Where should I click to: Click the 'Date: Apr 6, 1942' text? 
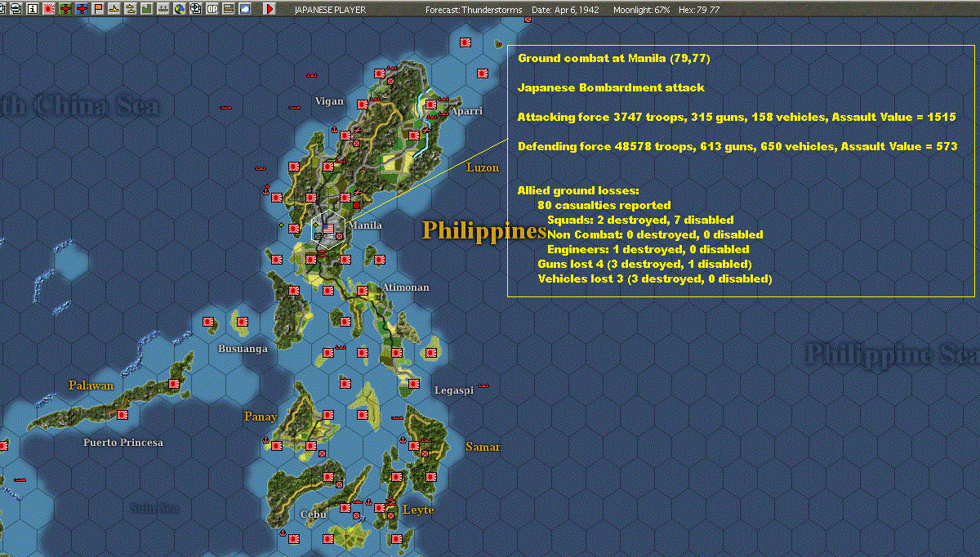pyautogui.click(x=564, y=10)
